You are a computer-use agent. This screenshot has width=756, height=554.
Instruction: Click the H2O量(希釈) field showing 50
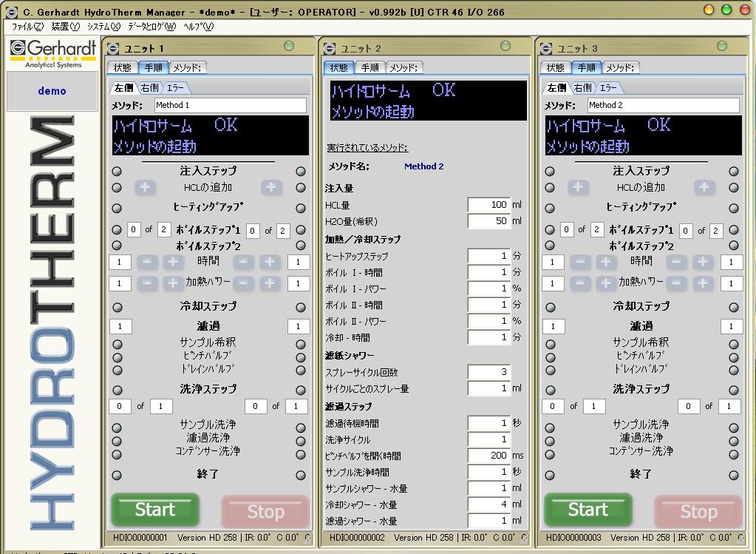tap(488, 221)
